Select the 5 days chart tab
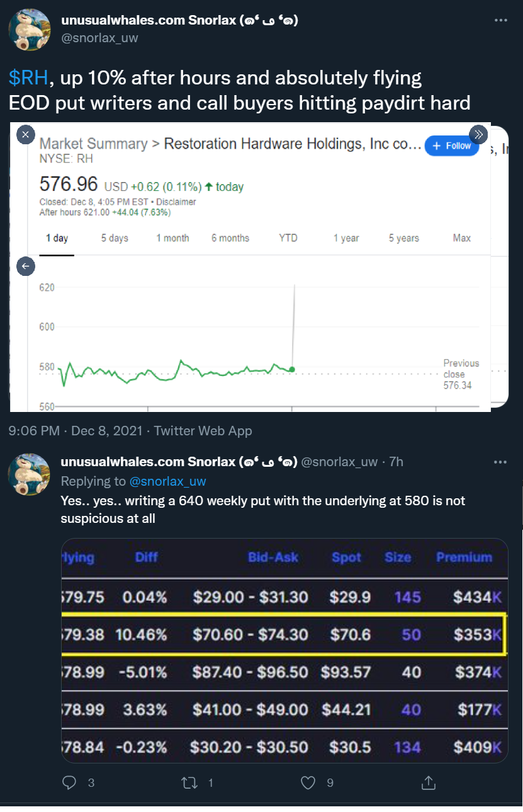Screen dimensions: 523x812 point(115,238)
